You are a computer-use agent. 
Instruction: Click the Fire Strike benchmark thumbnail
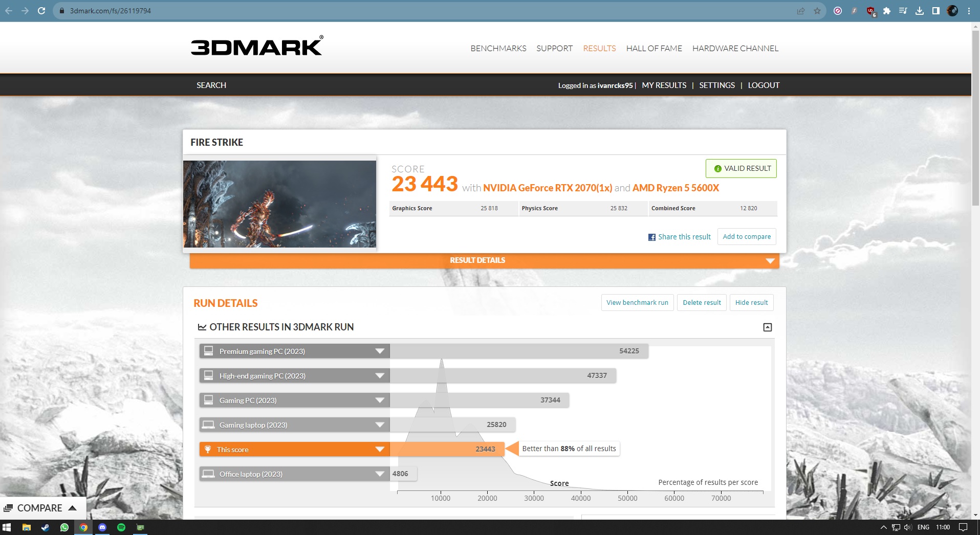tap(279, 204)
